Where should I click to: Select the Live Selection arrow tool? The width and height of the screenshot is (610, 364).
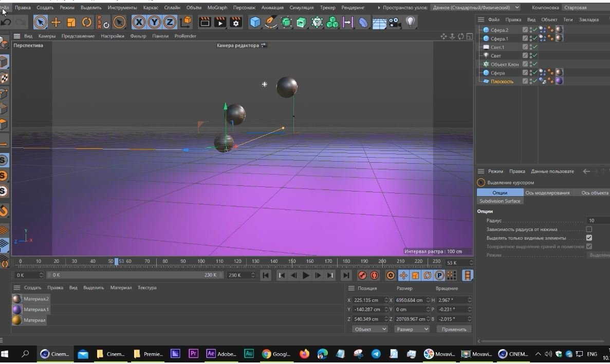click(41, 22)
